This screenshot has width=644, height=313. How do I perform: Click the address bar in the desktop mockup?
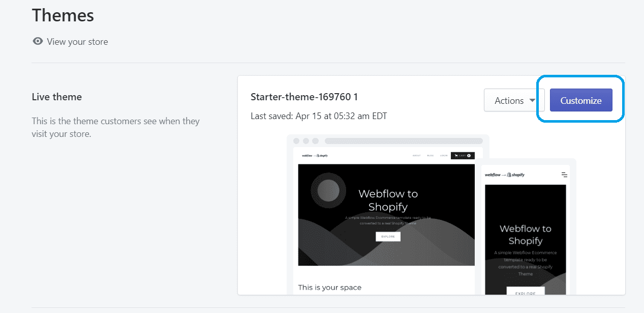pos(404,141)
